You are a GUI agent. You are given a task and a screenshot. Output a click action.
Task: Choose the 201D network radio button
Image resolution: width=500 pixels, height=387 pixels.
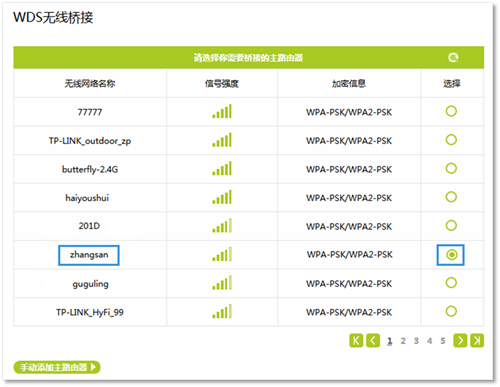[x=451, y=226]
